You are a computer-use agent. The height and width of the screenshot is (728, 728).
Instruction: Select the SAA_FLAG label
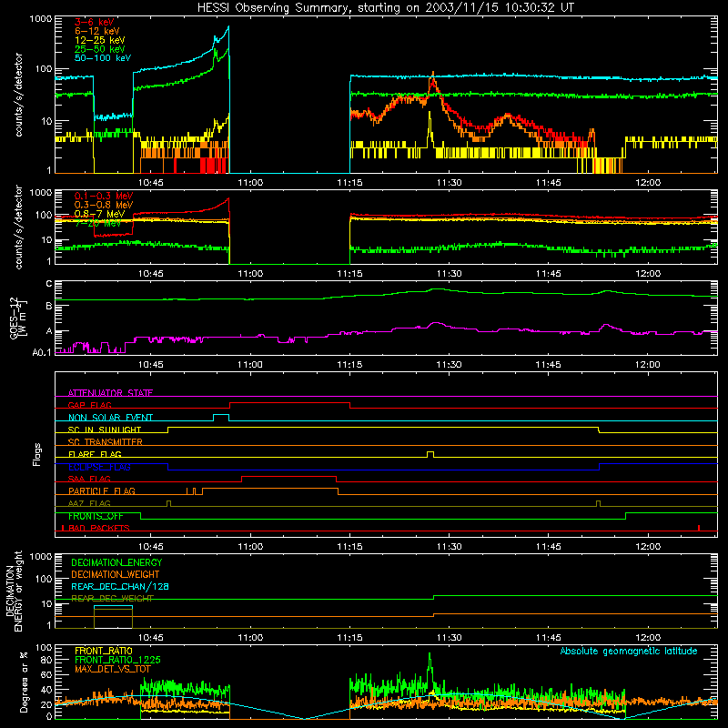89,479
